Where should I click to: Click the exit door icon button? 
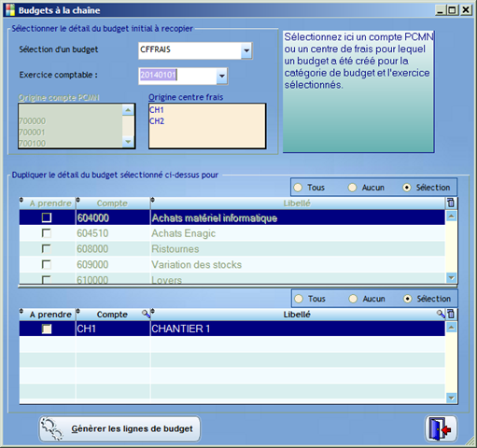pyautogui.click(x=441, y=428)
